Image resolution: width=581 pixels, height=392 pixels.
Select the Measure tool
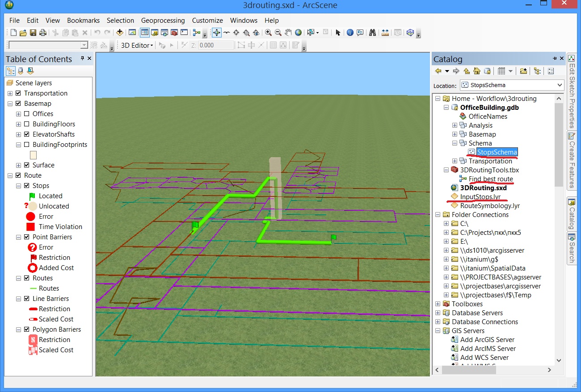pyautogui.click(x=385, y=33)
